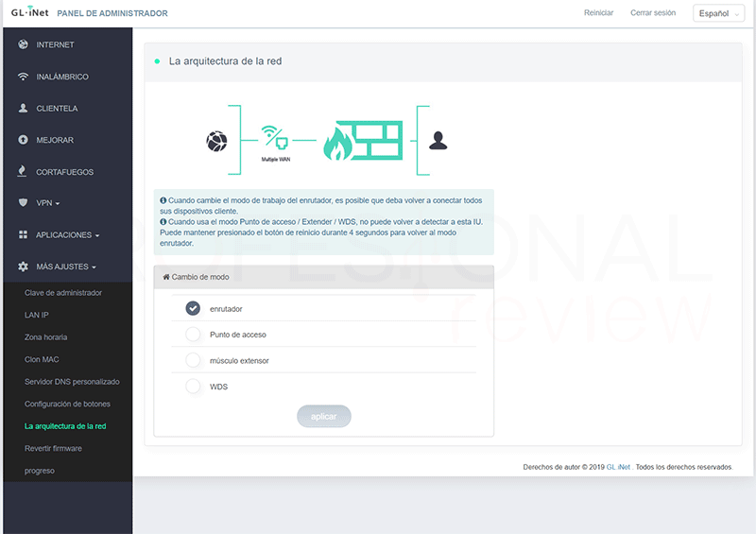The width and height of the screenshot is (756, 534).
Task: Open the GL.iNet footer link
Action: pyautogui.click(x=618, y=467)
